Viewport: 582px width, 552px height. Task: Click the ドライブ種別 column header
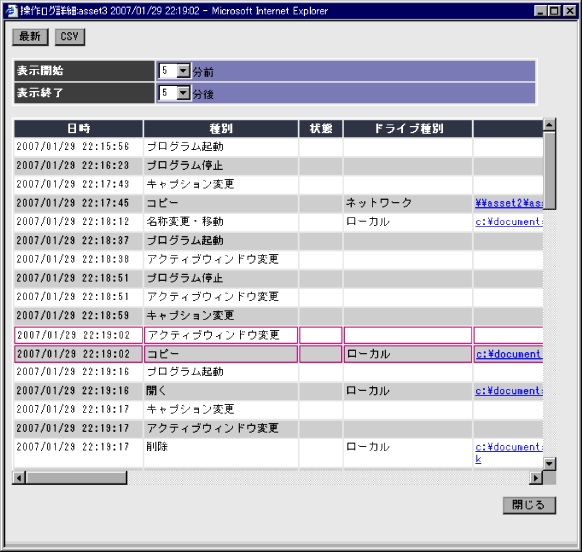tap(408, 128)
